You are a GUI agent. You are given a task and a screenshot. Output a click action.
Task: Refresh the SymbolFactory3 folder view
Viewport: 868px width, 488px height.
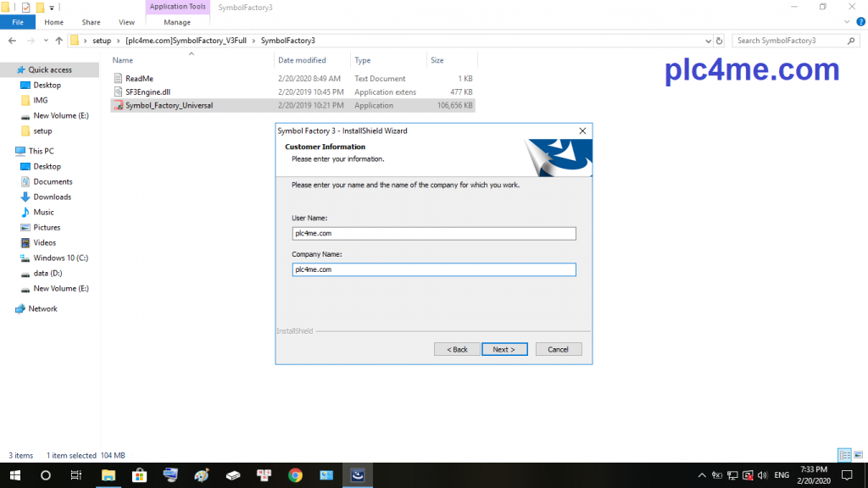pyautogui.click(x=720, y=41)
